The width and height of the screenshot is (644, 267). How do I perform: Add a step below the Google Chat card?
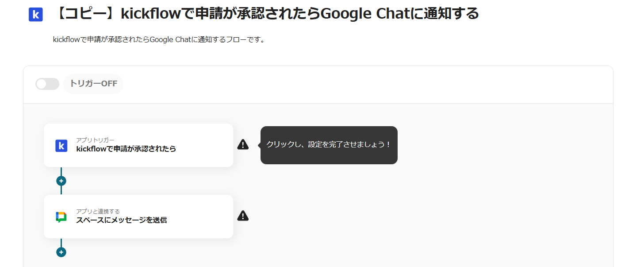(x=61, y=252)
